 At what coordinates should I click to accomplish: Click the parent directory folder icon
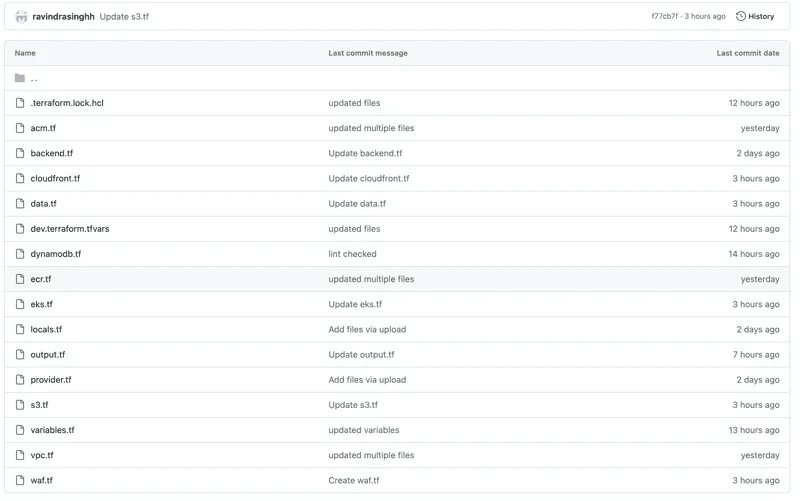click(20, 78)
